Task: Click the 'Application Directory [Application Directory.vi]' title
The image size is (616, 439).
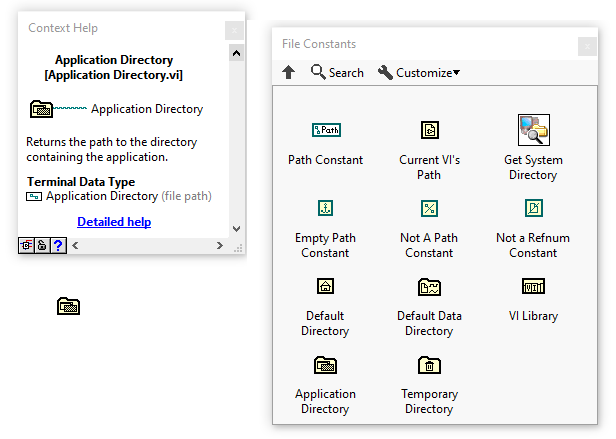Action: [x=114, y=67]
